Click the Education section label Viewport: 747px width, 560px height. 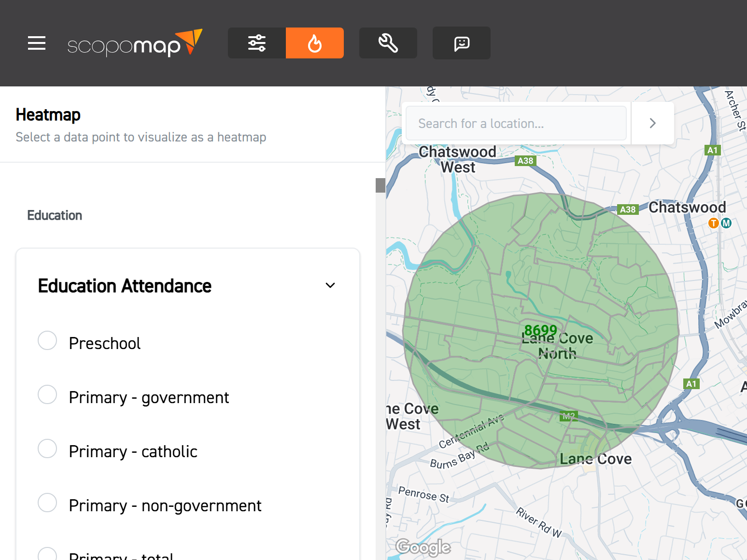(55, 215)
